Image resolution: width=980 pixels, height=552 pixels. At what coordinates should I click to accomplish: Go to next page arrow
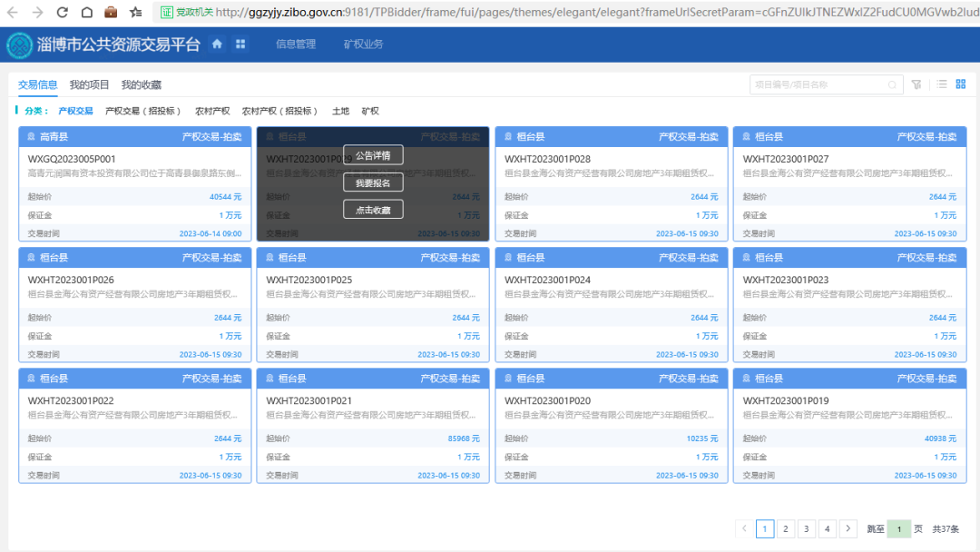848,529
